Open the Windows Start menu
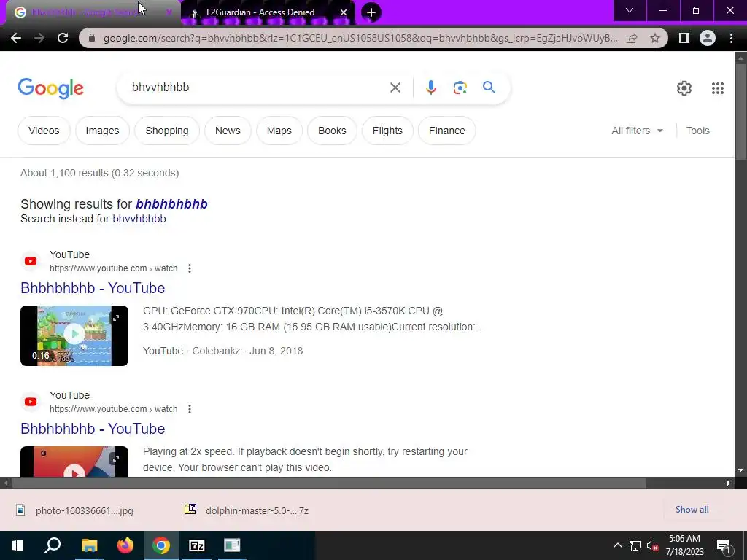747x560 pixels. [x=18, y=545]
